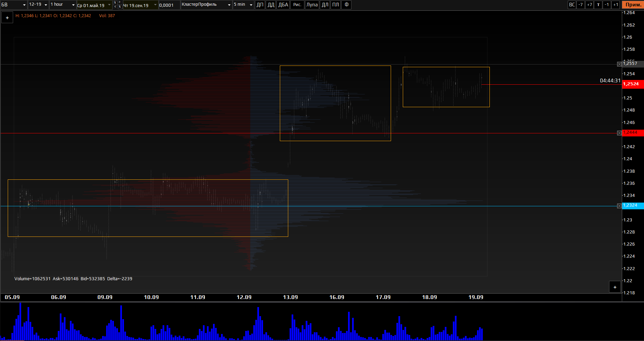Toggle the ДЛ toolbar button
This screenshot has height=341, width=644.
(325, 5)
